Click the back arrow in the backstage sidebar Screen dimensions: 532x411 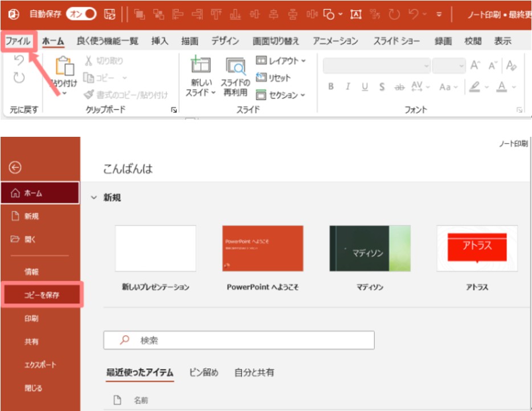15,167
